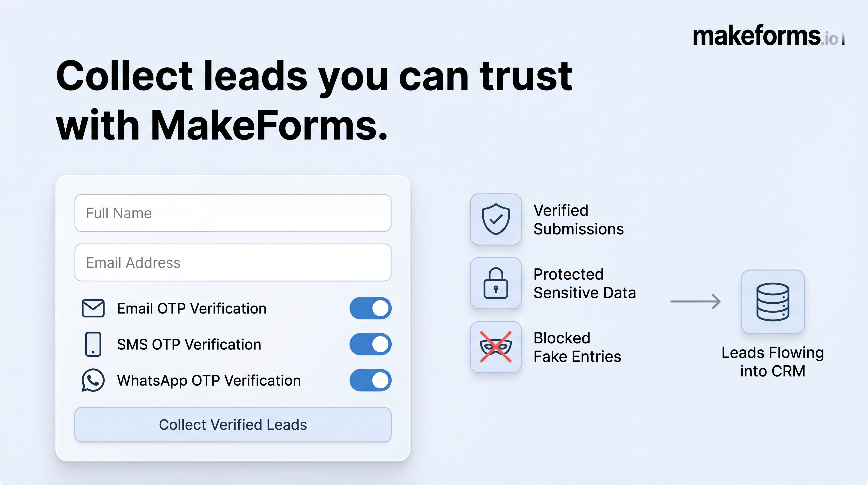
Task: Click into the Full Name field
Action: point(233,213)
